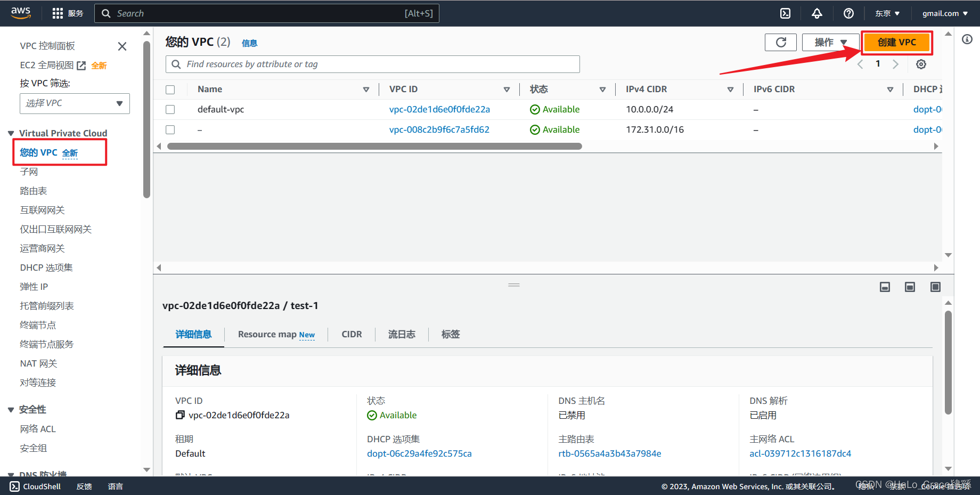
Task: Focus the top Search input field
Action: pos(267,13)
